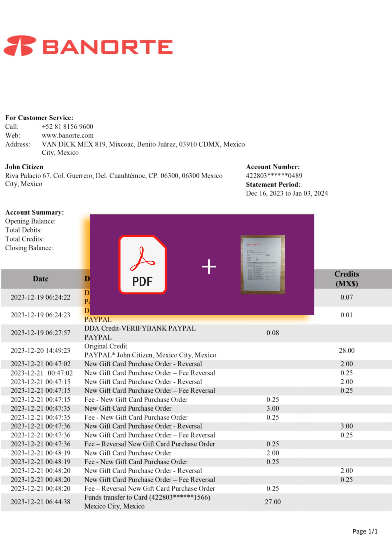Image resolution: width=392 pixels, height=537 pixels.
Task: Click the Page 1/1 indicator
Action: pyautogui.click(x=365, y=531)
